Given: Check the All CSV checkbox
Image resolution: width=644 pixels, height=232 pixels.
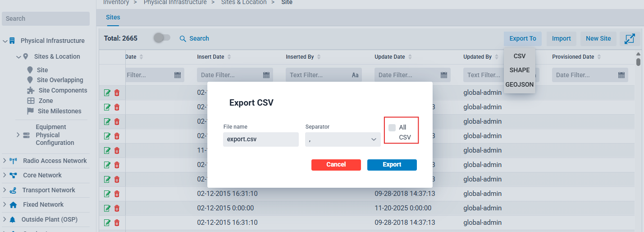Looking at the screenshot, I should point(392,128).
